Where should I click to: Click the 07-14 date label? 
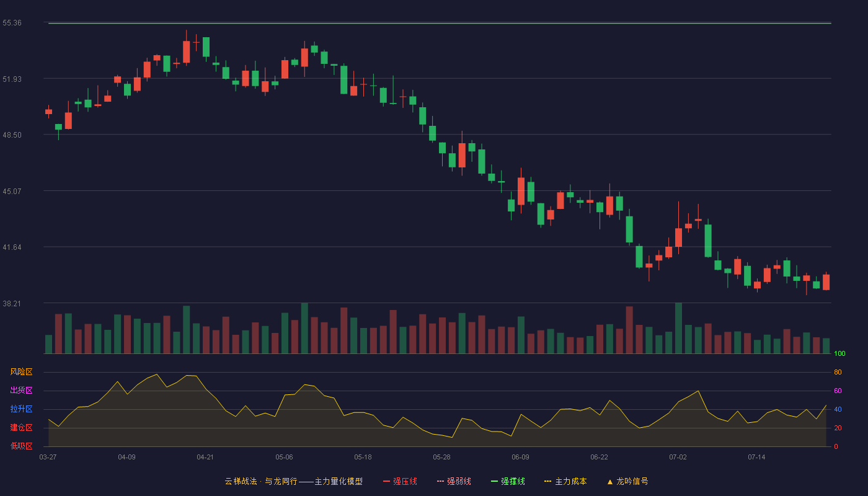click(x=756, y=457)
